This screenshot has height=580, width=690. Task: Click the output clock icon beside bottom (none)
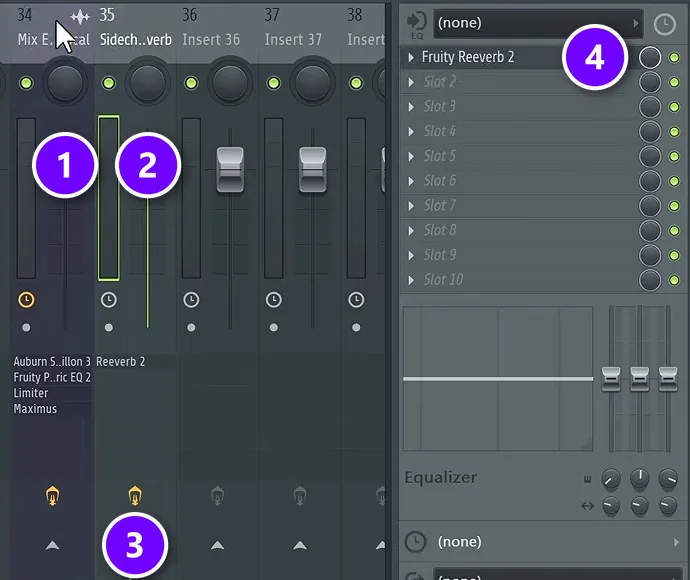pos(415,541)
